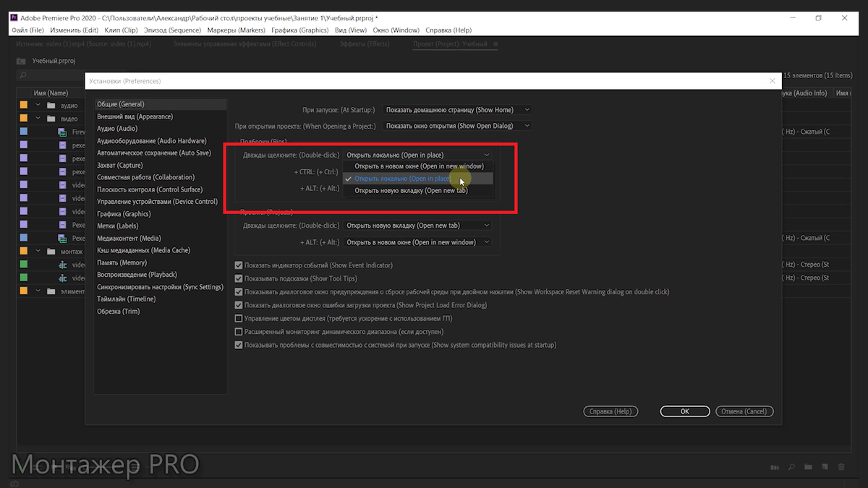868x488 pixels.
Task: Create a new bin with the folder icon
Action: tap(808, 467)
